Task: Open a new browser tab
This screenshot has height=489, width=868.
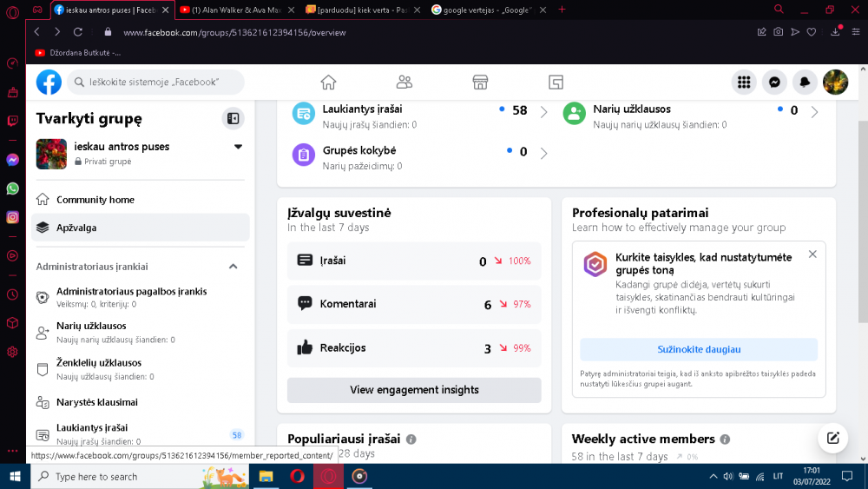Action: (x=562, y=10)
